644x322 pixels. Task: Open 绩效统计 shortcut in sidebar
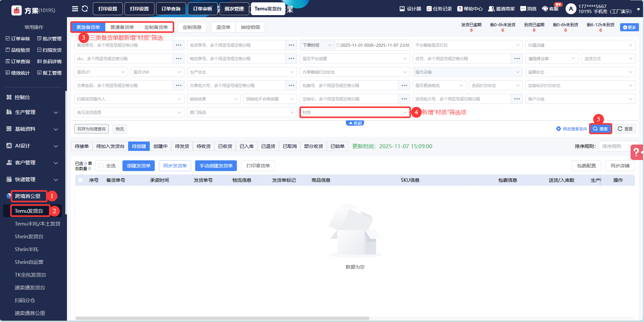point(18,73)
